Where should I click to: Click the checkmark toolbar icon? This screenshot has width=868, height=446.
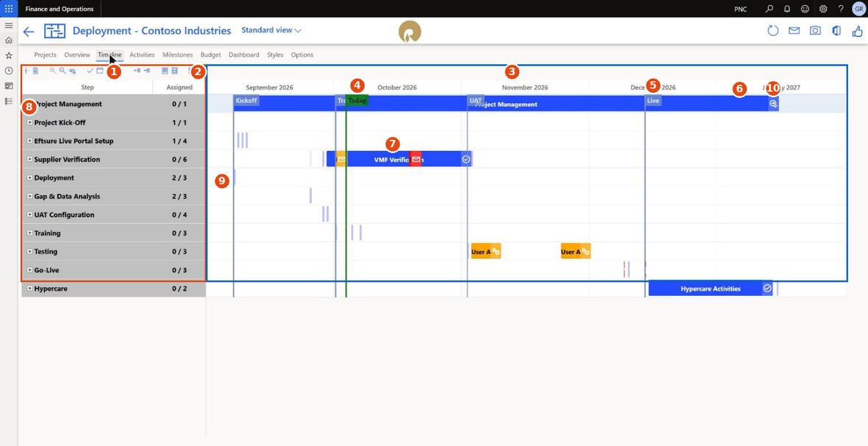click(90, 71)
